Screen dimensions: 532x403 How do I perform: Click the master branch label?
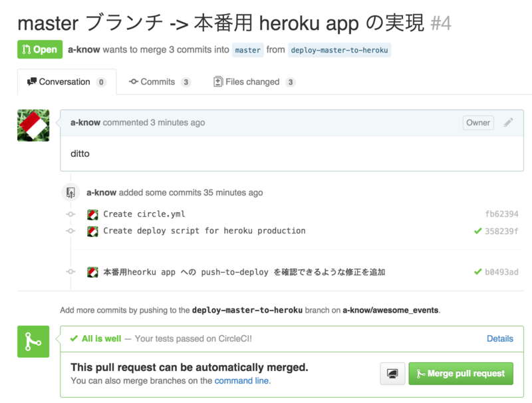coord(247,50)
